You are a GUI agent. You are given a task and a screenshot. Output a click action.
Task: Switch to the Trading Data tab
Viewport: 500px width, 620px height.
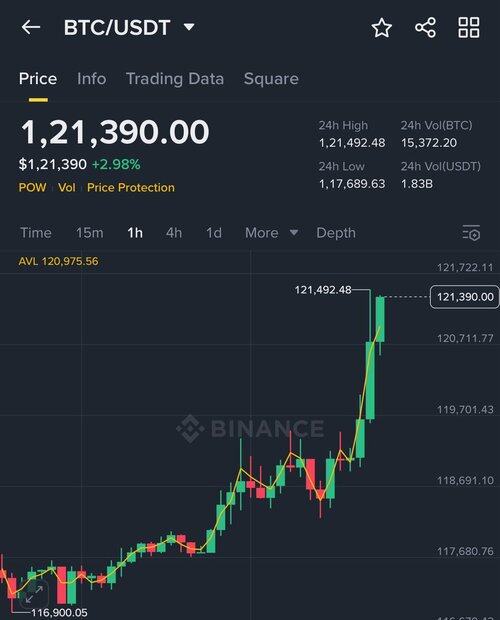(175, 79)
